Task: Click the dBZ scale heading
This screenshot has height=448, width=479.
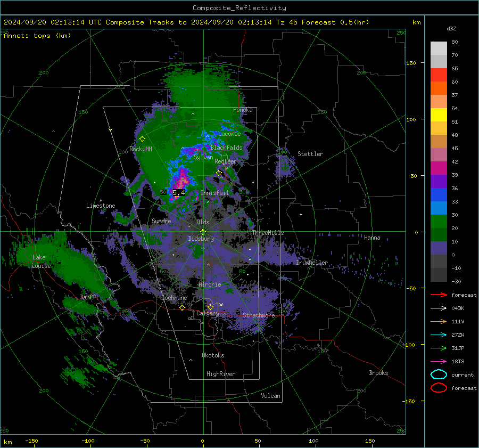Action: coord(451,28)
